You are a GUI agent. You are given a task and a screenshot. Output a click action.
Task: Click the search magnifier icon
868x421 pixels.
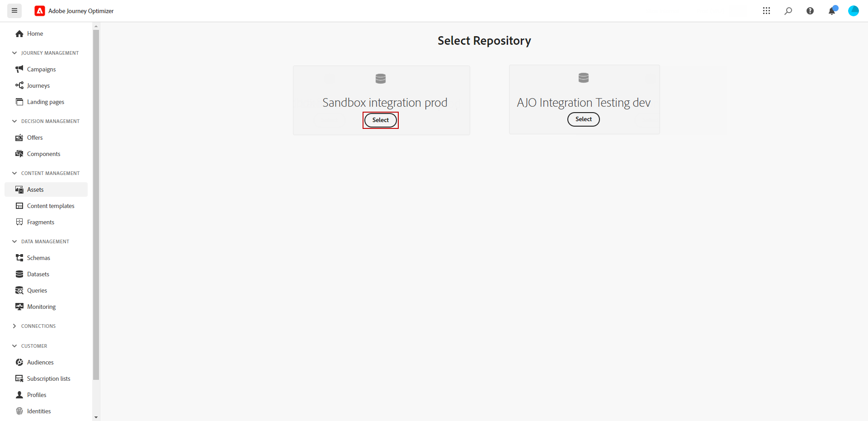coord(788,11)
